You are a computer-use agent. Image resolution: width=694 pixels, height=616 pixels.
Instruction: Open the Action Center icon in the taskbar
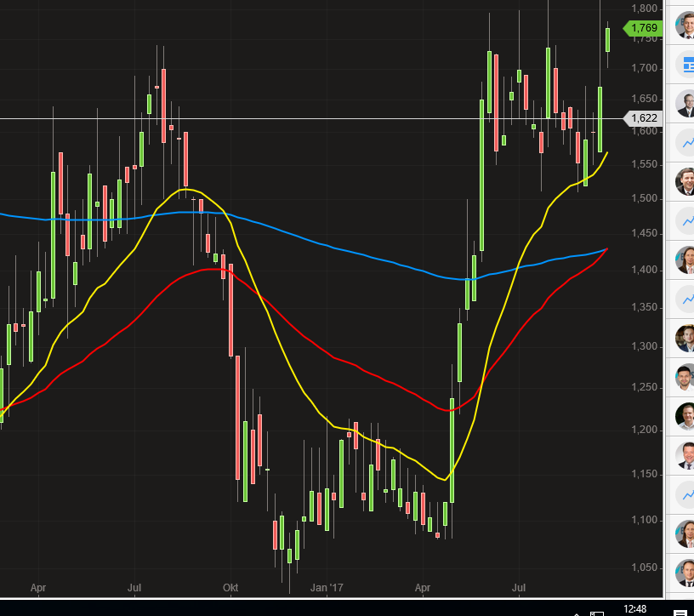click(680, 612)
